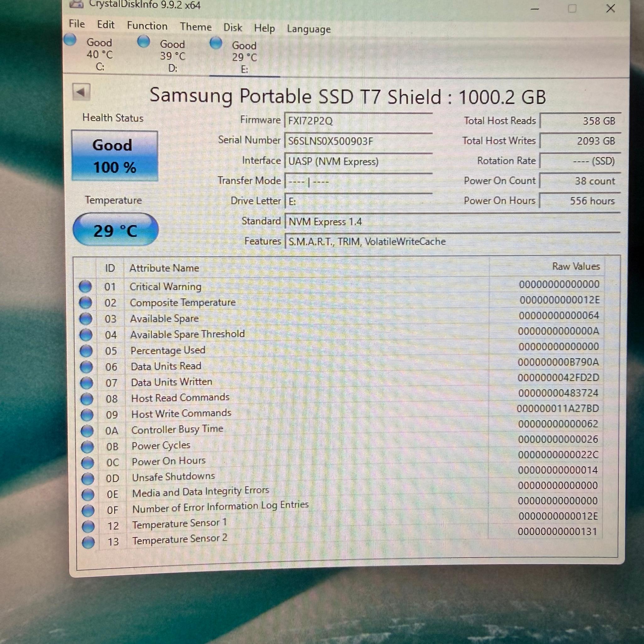Screen dimensions: 644x644
Task: Click status icon for Available Spare Threshold
Action: pos(86,335)
